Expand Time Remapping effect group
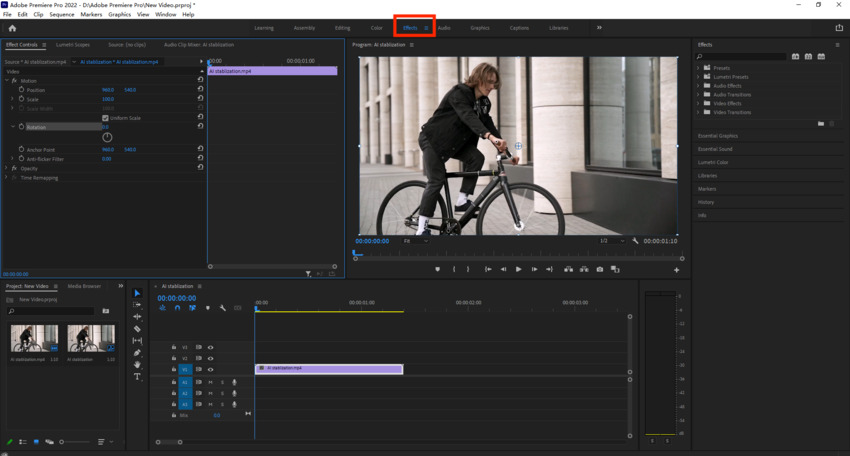 pos(7,177)
